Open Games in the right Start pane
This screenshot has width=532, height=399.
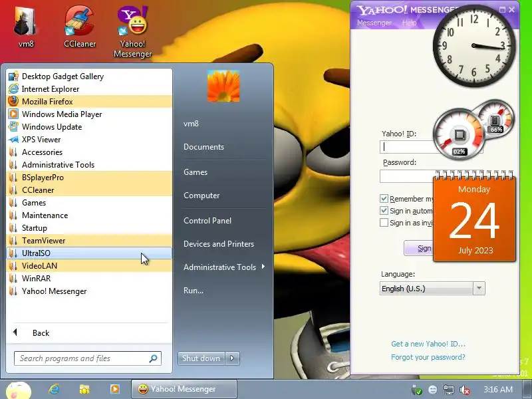[x=196, y=172]
